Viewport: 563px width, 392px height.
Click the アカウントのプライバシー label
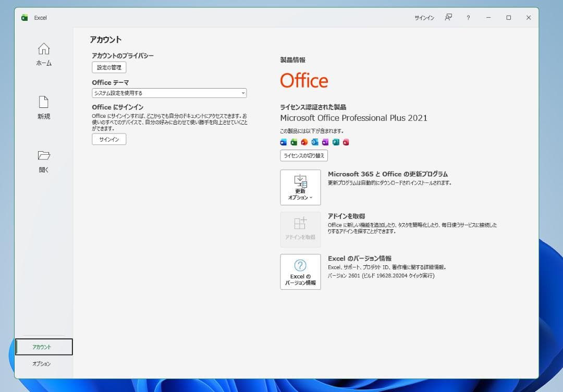(x=123, y=56)
